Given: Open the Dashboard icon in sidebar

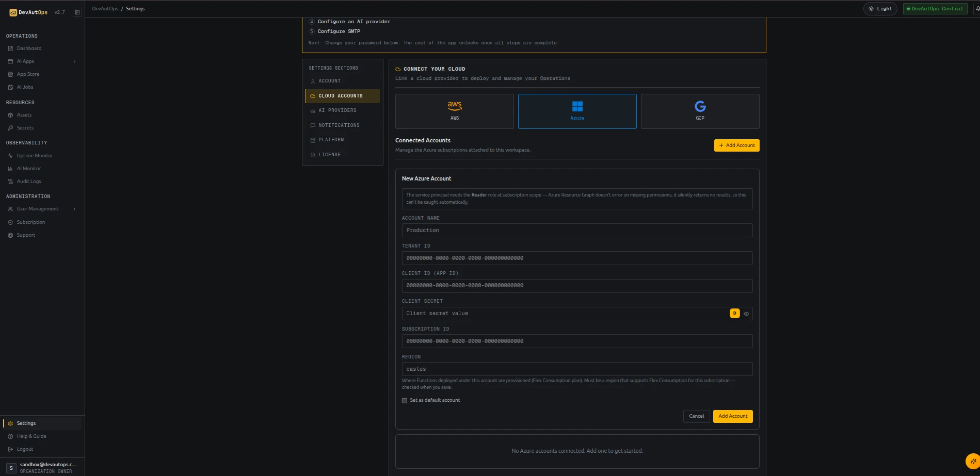Looking at the screenshot, I should pyautogui.click(x=10, y=48).
